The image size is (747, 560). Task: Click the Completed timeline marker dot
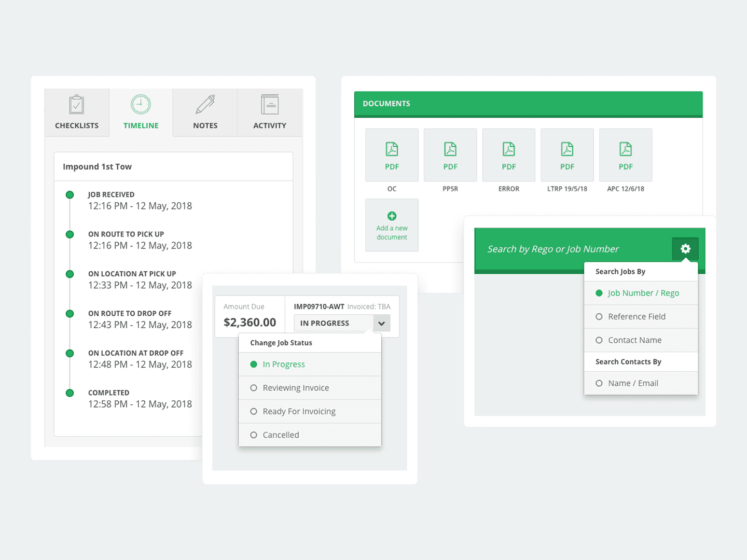[x=70, y=393]
